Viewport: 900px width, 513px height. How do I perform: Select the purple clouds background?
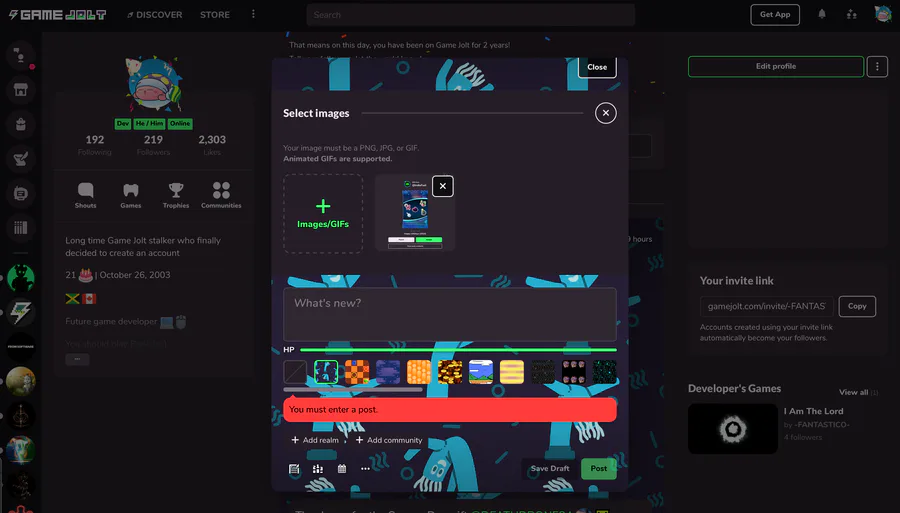pyautogui.click(x=388, y=372)
